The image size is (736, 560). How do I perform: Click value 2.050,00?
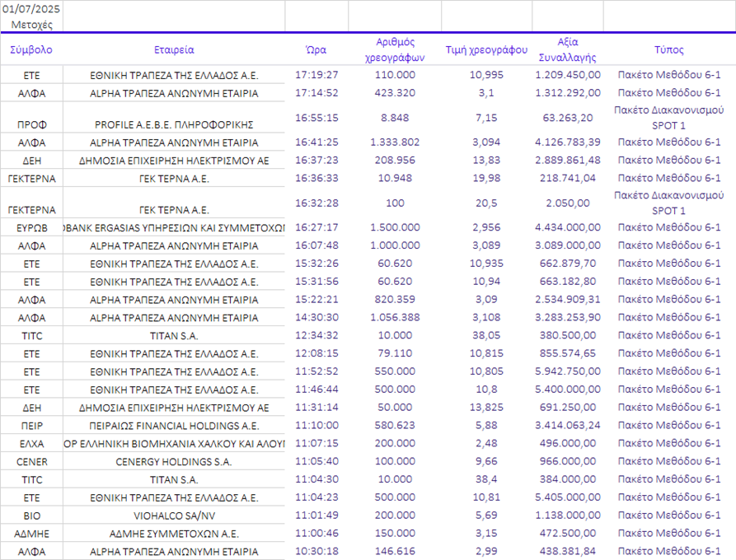coord(568,203)
